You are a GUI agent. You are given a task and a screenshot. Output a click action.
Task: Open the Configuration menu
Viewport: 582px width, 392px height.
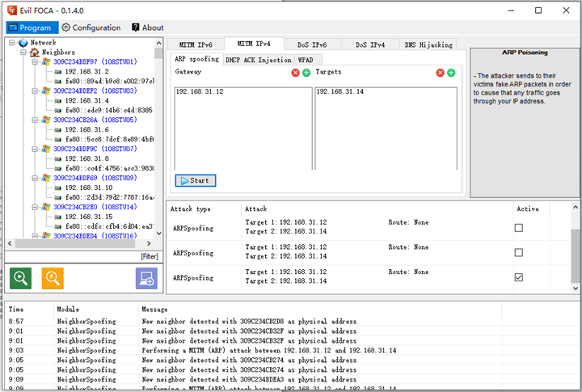point(91,27)
